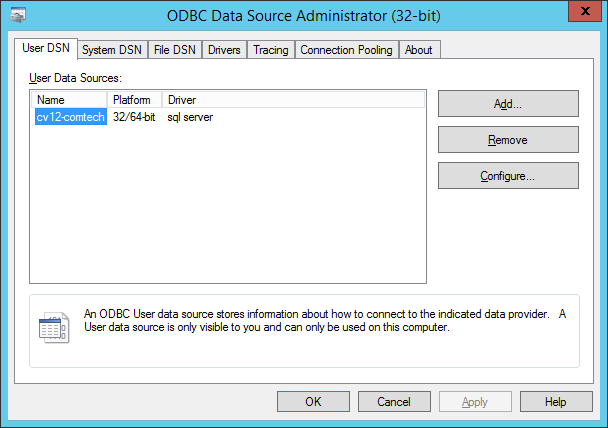This screenshot has width=608, height=428.
Task: Remove the selected data source
Action: (508, 140)
